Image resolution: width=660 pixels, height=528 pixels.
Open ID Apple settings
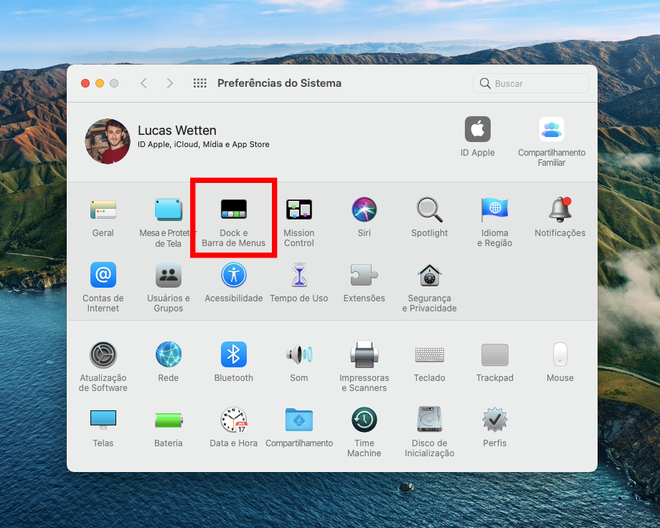coord(477,129)
